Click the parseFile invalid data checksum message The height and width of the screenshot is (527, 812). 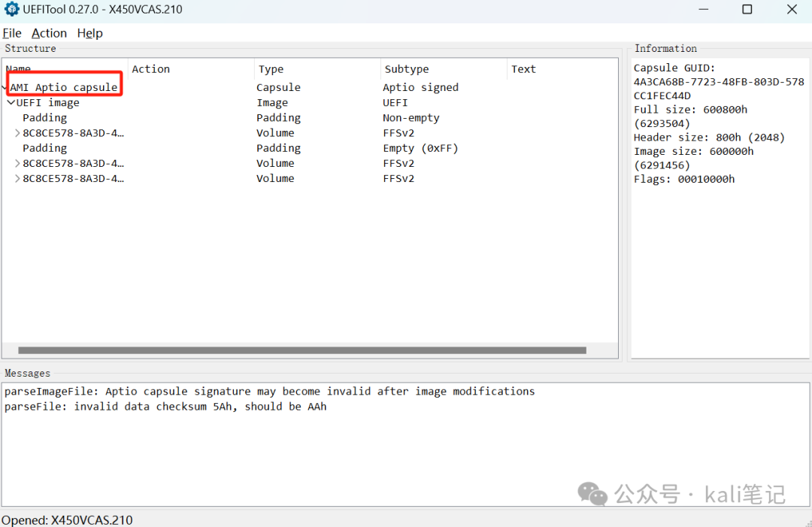(165, 407)
